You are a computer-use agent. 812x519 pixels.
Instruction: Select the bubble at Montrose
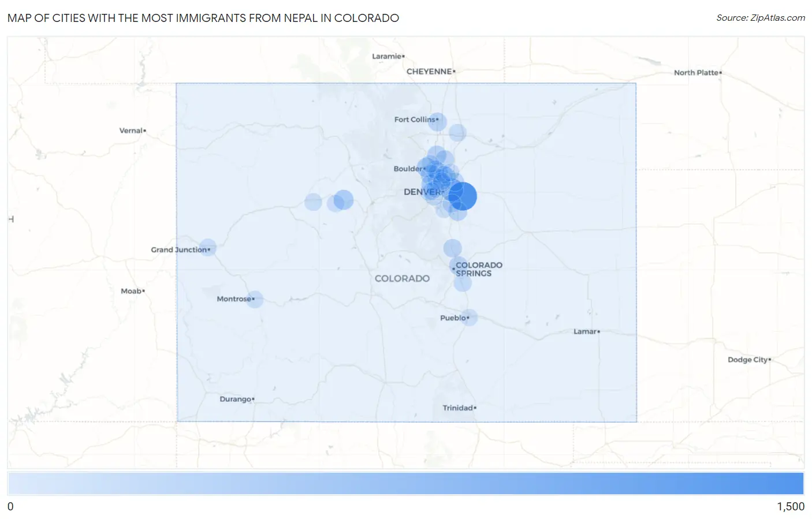tap(255, 299)
